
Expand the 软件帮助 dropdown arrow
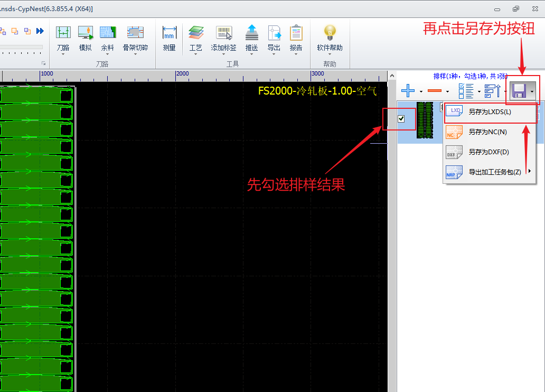click(330, 54)
